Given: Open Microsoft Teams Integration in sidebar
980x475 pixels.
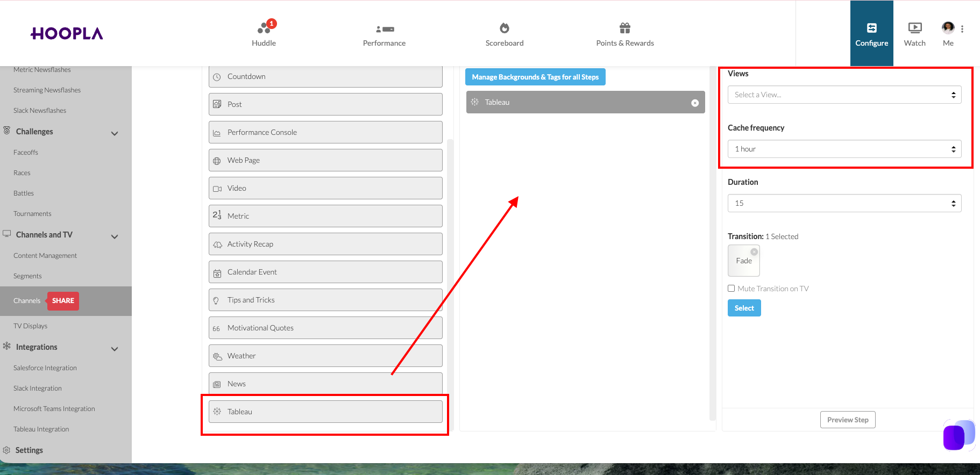Looking at the screenshot, I should (54, 409).
